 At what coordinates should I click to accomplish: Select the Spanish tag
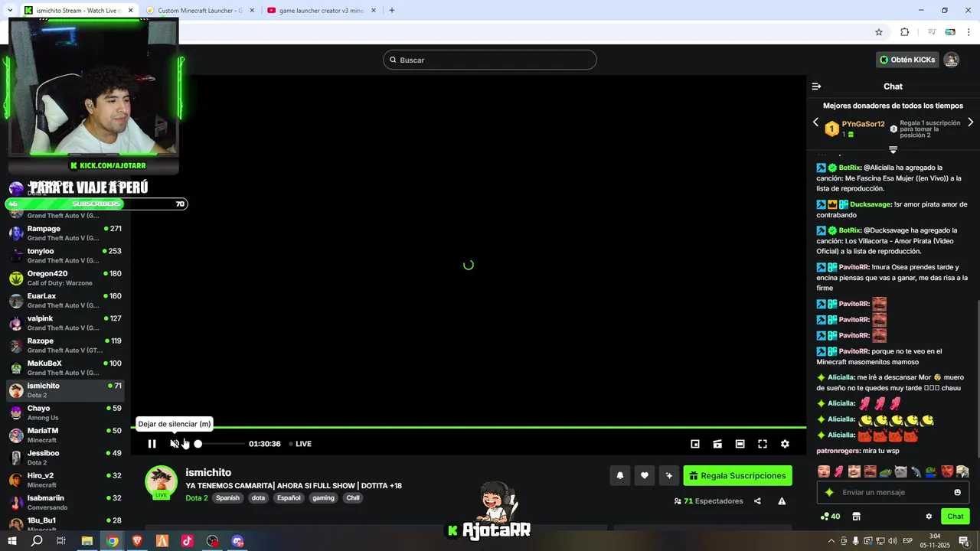pos(227,497)
